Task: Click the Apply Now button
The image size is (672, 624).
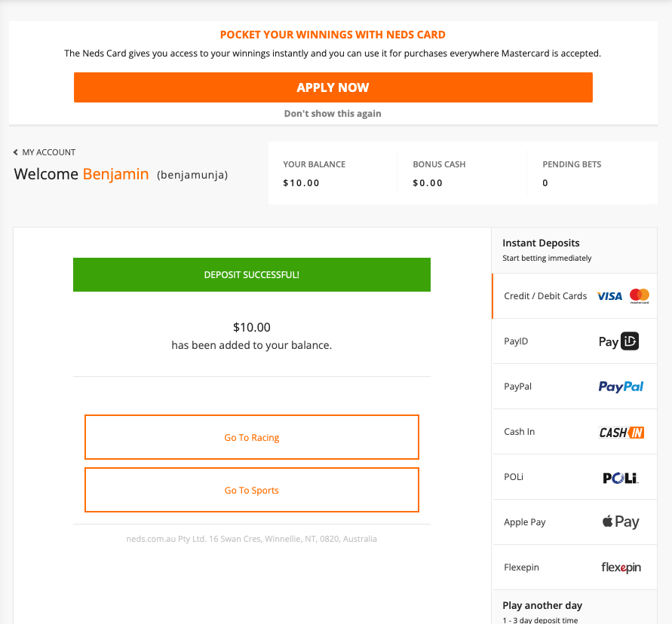Action: pyautogui.click(x=333, y=87)
